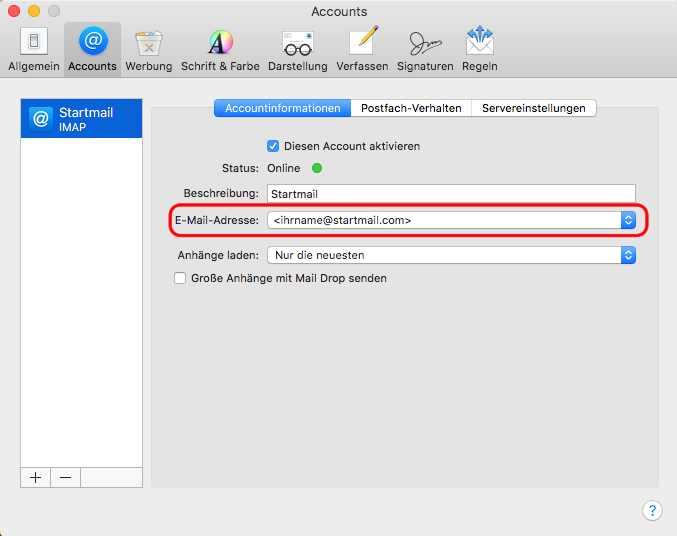Image resolution: width=677 pixels, height=536 pixels.
Task: Select the Accounts toolbar icon
Action: point(92,50)
